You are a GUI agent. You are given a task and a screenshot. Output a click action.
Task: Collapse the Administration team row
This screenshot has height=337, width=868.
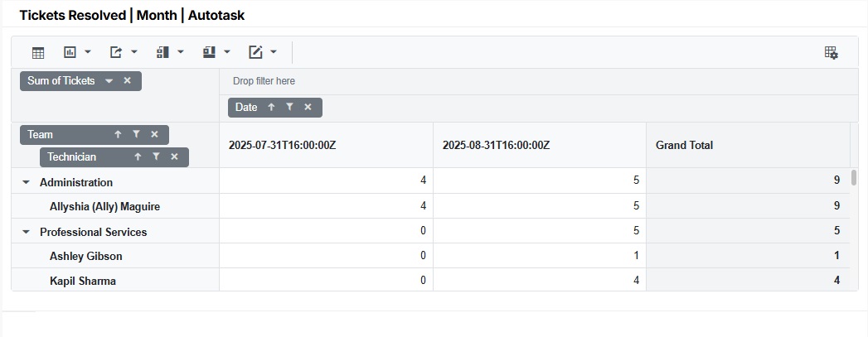pyautogui.click(x=26, y=182)
